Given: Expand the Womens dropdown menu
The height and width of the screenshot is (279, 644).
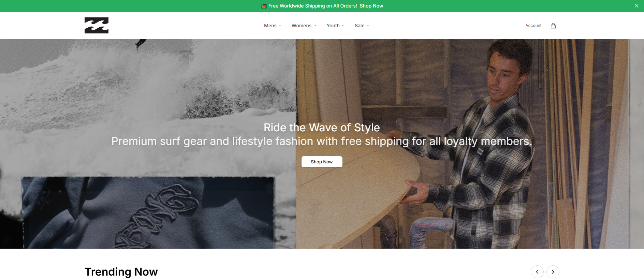Looking at the screenshot, I should click(x=304, y=26).
